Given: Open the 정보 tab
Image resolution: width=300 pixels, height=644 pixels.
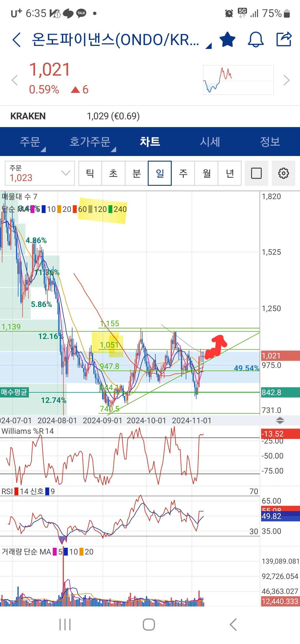Looking at the screenshot, I should 270,142.
